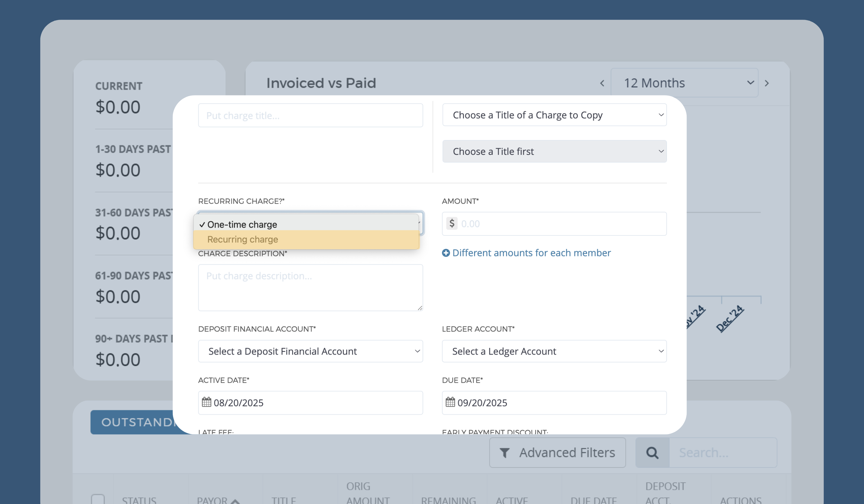Tick the select-all checkbox in table header
The width and height of the screenshot is (864, 504).
coord(98,499)
